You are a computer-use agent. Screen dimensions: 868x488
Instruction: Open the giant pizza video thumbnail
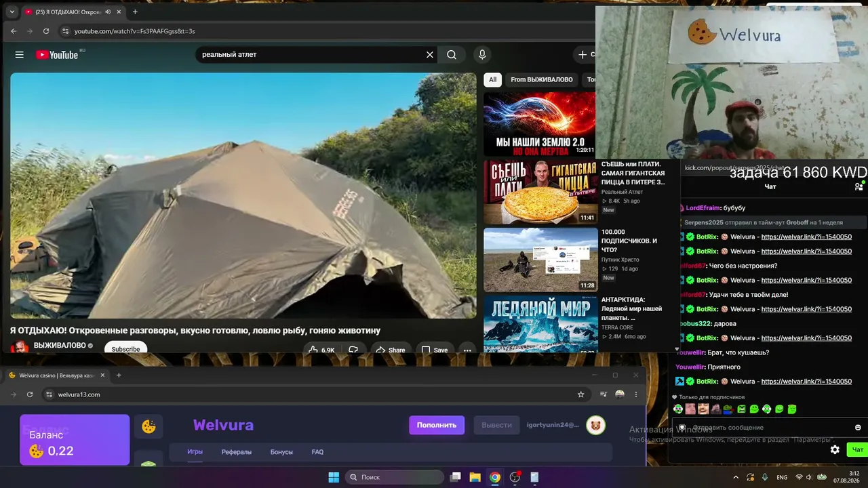[540, 192]
